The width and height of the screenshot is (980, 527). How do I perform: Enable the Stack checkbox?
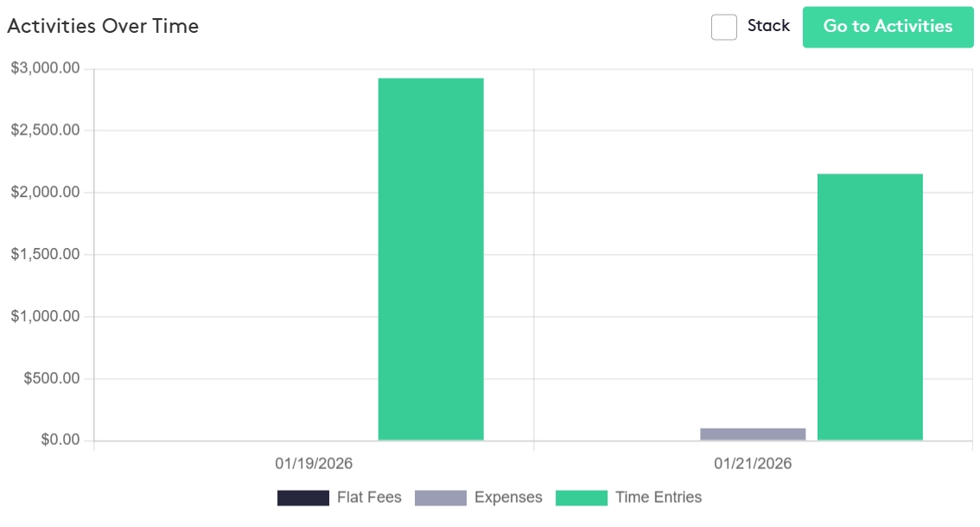[724, 27]
